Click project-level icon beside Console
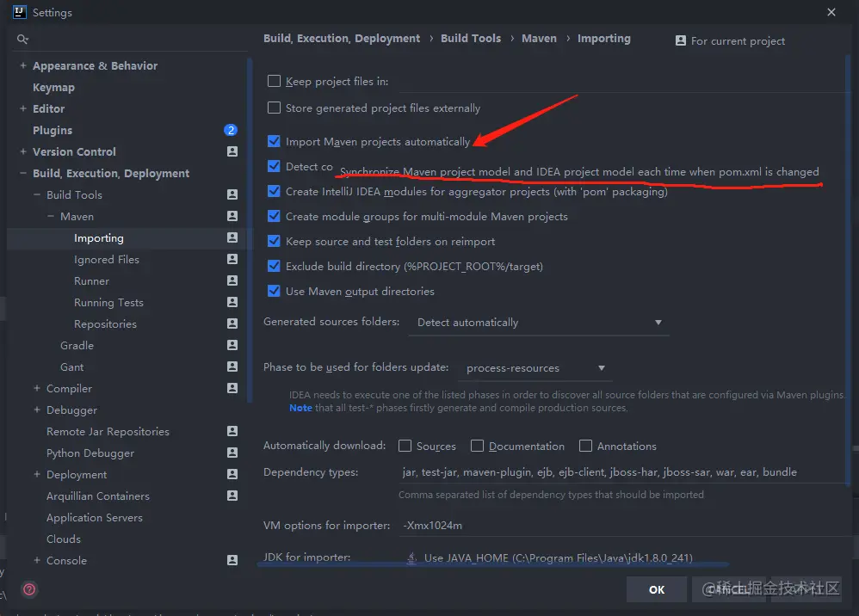 click(232, 560)
